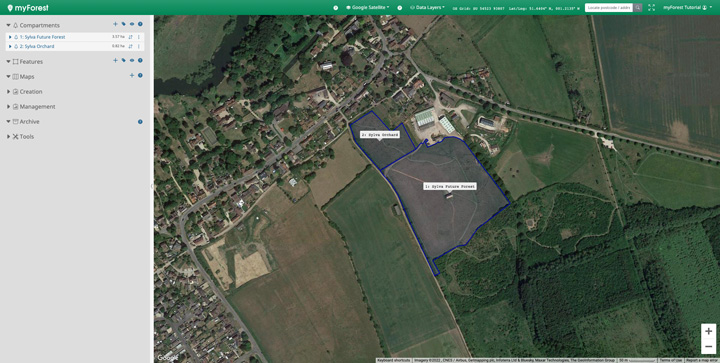Open more options for Sylva Orchard

click(139, 46)
